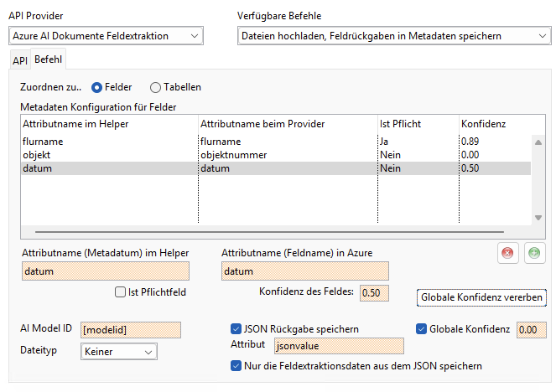Select the Tabellen radio button

click(155, 87)
